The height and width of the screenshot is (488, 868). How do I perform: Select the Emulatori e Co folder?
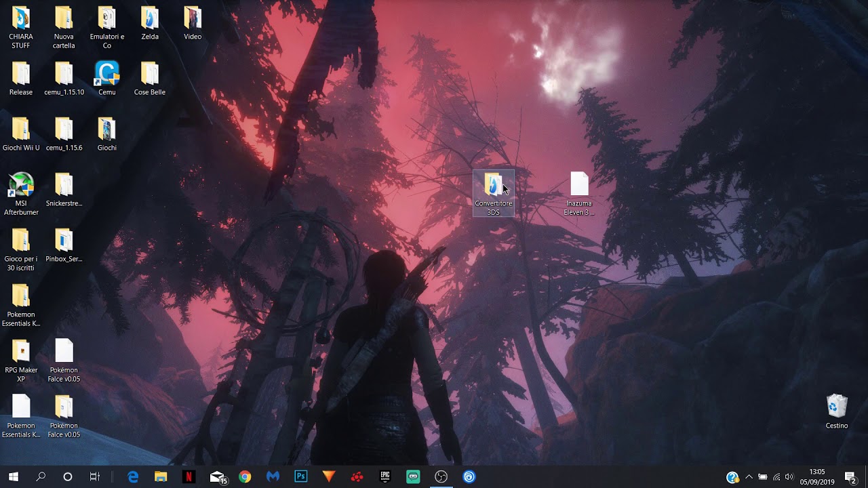(107, 28)
